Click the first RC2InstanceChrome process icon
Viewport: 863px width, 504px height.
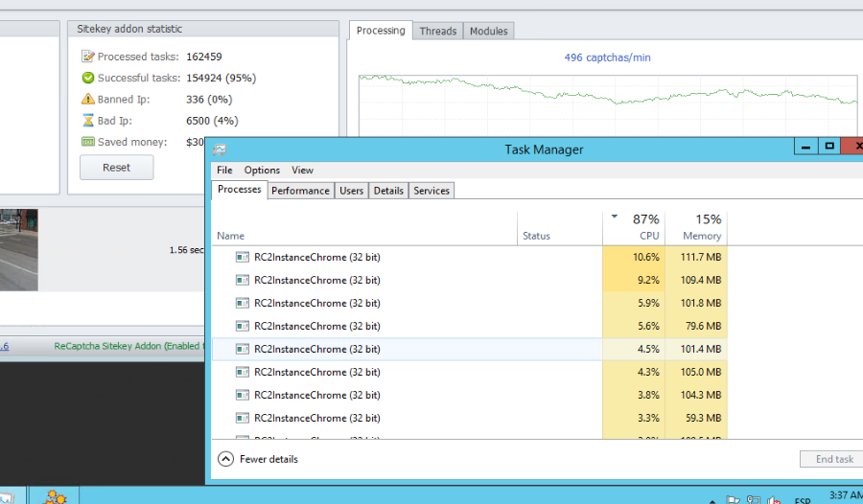[243, 257]
